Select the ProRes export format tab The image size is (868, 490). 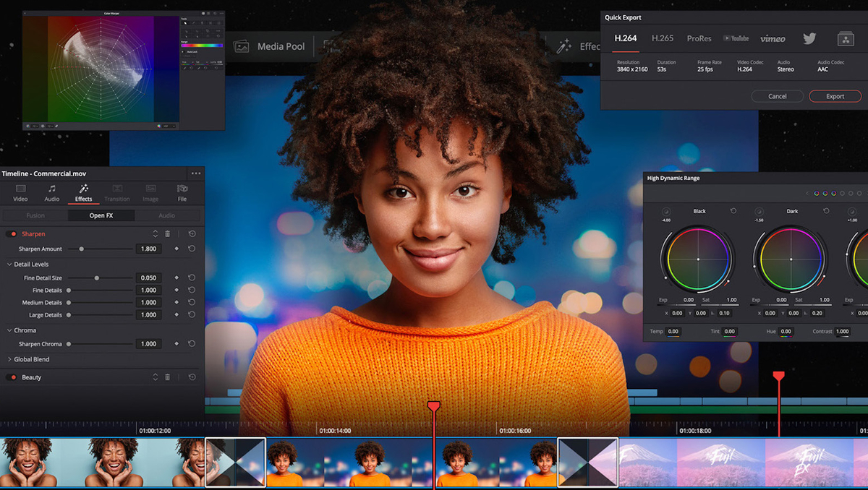[x=699, y=38]
